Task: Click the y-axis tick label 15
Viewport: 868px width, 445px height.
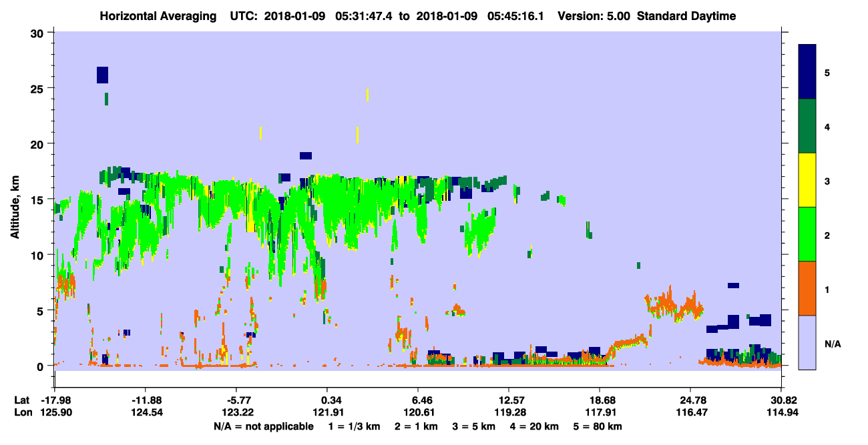Action: [x=39, y=199]
